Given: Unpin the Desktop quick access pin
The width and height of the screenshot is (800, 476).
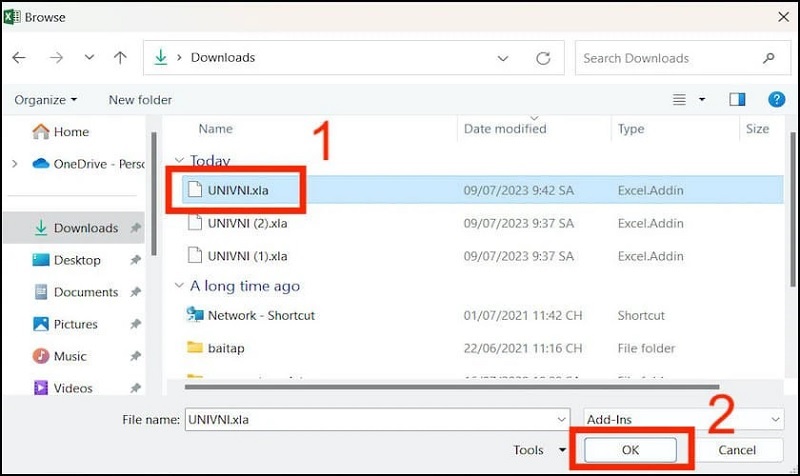Looking at the screenshot, I should point(135,260).
